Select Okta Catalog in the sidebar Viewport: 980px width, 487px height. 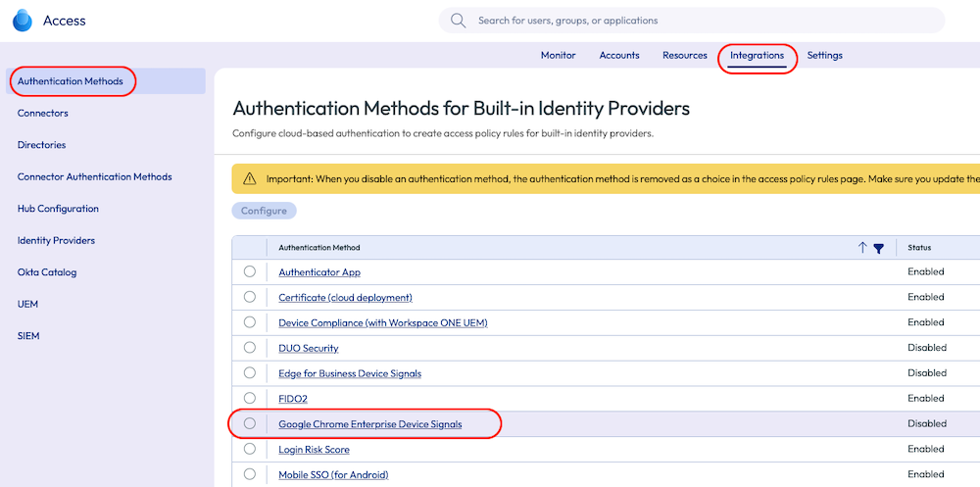[47, 272]
